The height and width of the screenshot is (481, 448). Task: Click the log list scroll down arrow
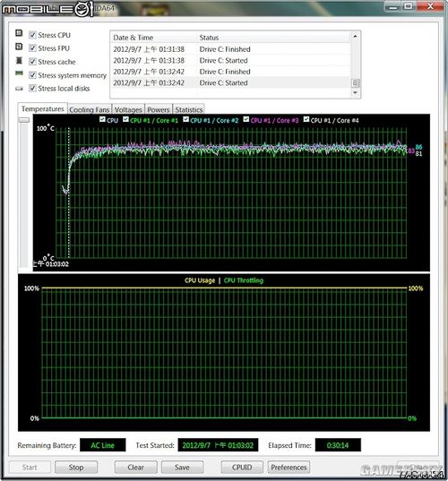coord(355,92)
